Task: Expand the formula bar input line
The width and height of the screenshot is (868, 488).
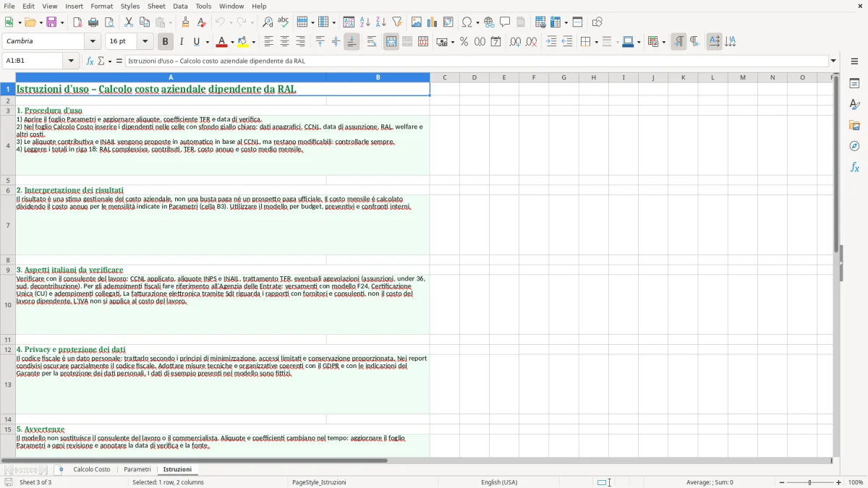Action: pyautogui.click(x=833, y=61)
